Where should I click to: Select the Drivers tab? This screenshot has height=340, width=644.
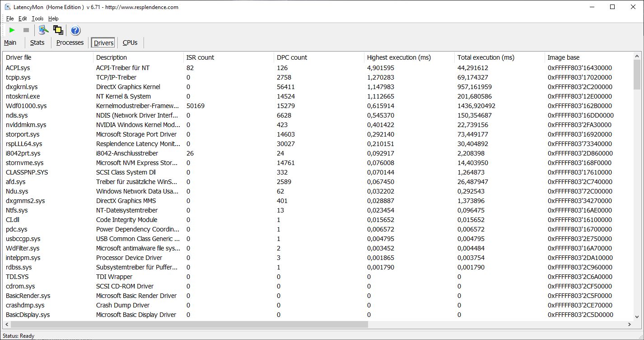pos(103,43)
